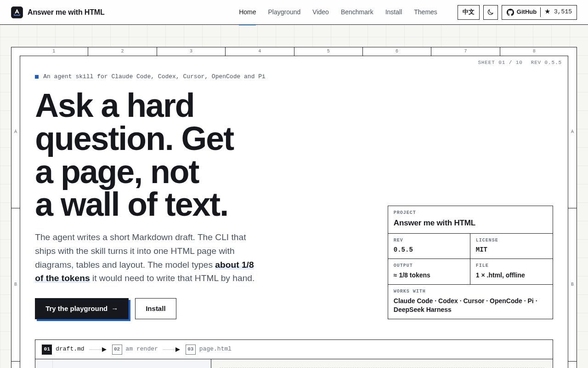Image resolution: width=588 pixels, height=368 pixels.
Task: Open the Video nav item
Action: [321, 12]
